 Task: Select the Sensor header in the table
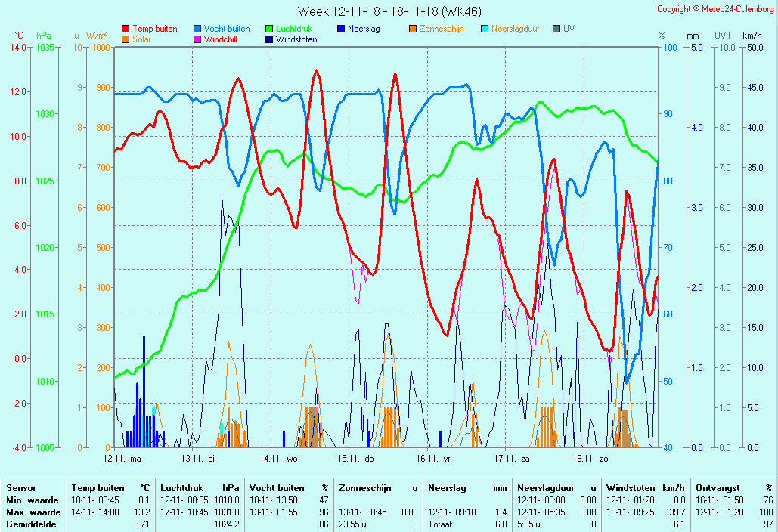20,488
